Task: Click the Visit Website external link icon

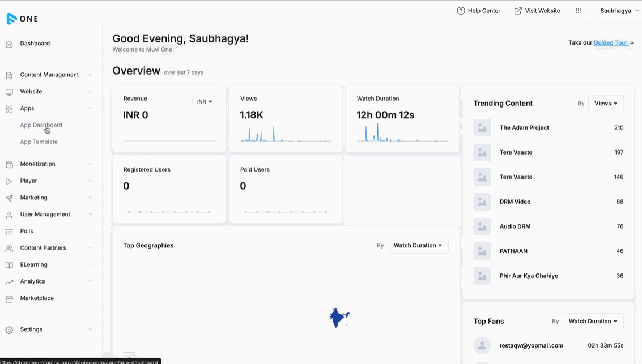Action: point(518,11)
